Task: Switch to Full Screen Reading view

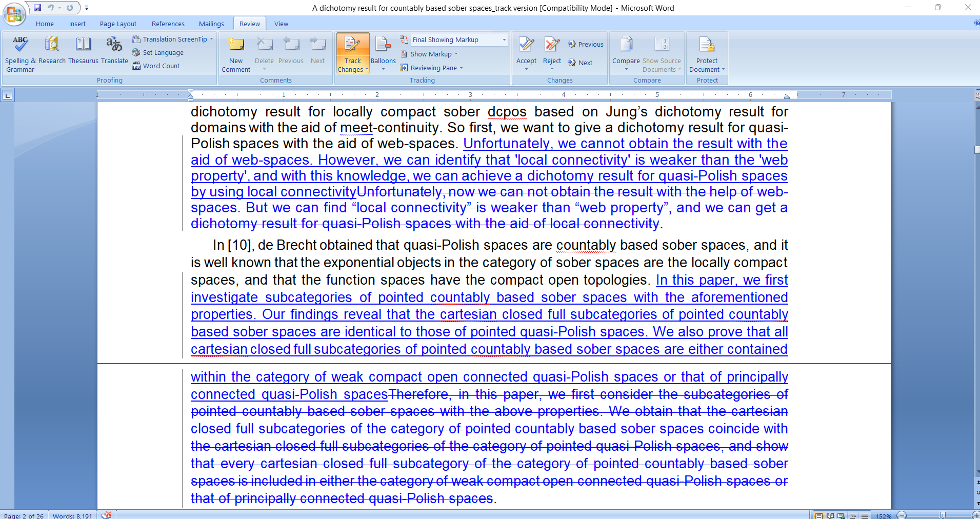Action: (830, 515)
